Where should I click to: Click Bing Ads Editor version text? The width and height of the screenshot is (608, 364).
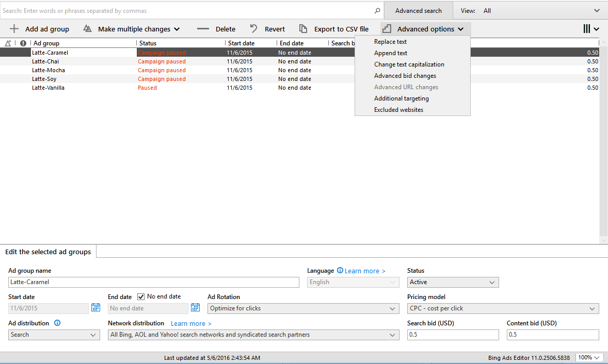(529, 358)
